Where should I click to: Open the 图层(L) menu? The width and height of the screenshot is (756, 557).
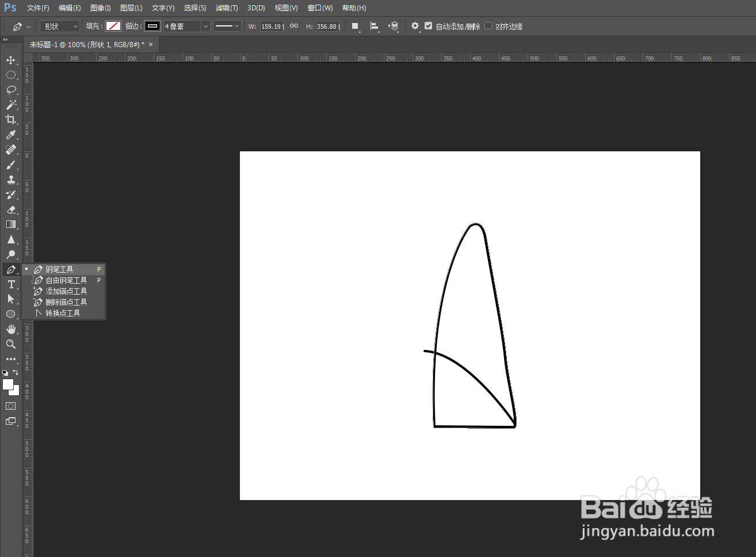click(131, 8)
